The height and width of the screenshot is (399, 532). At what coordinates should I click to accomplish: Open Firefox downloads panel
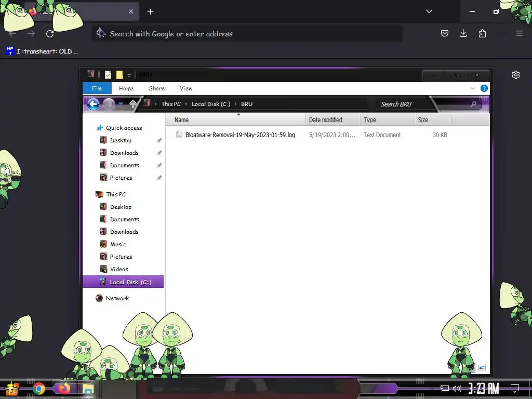pos(463,33)
